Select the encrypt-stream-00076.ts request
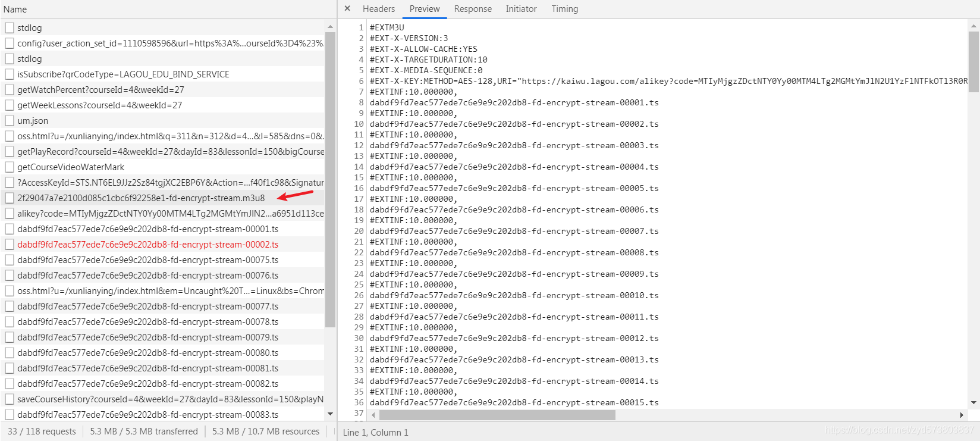This screenshot has height=441, width=980. tap(162, 276)
